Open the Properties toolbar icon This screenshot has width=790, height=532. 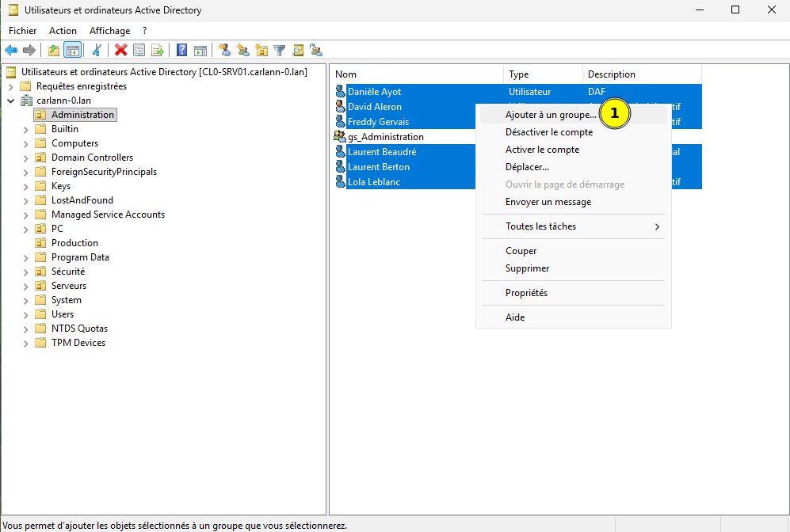click(139, 51)
